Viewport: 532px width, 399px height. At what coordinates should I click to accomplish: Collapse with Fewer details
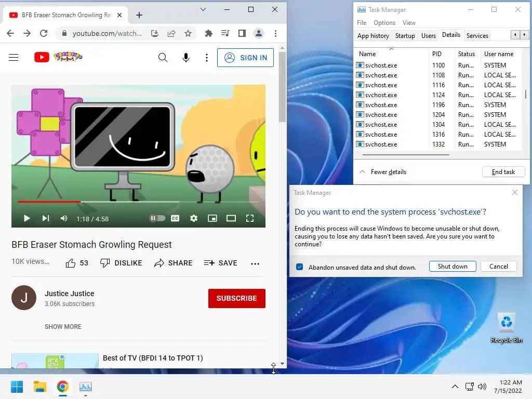(383, 171)
